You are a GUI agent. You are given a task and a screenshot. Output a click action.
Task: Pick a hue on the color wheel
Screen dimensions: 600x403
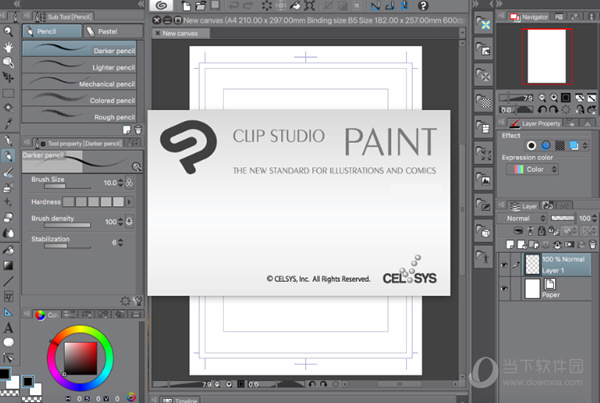coord(80,358)
